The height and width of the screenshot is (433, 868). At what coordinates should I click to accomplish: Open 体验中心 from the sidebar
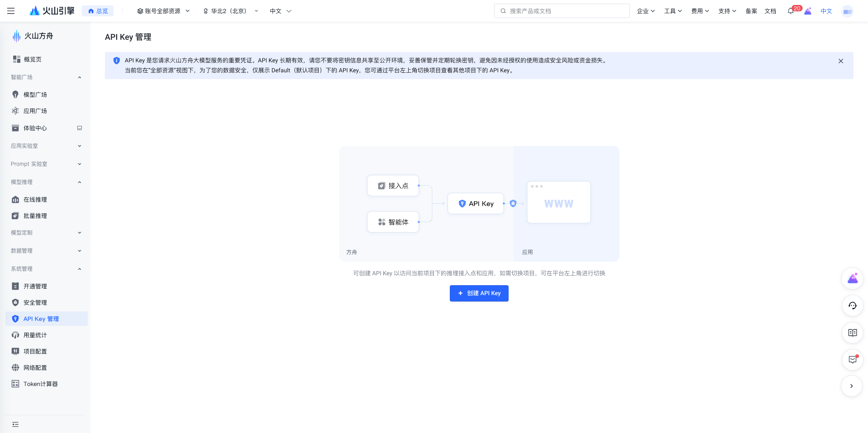tap(35, 128)
